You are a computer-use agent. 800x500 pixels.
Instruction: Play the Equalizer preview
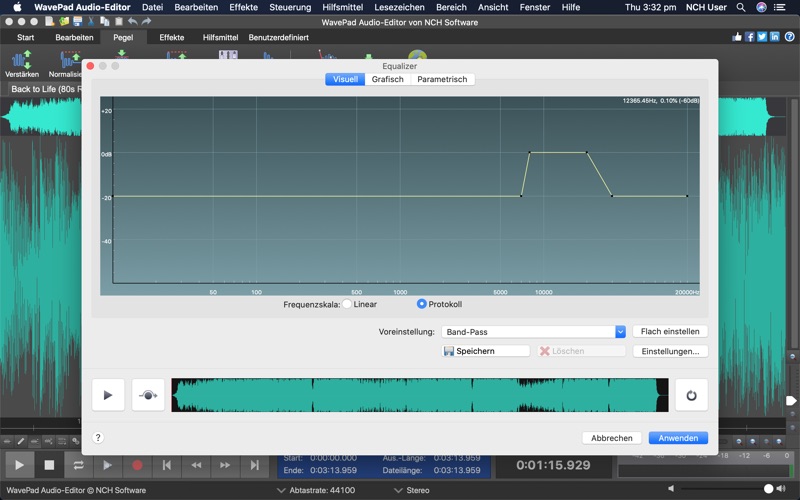coord(108,395)
